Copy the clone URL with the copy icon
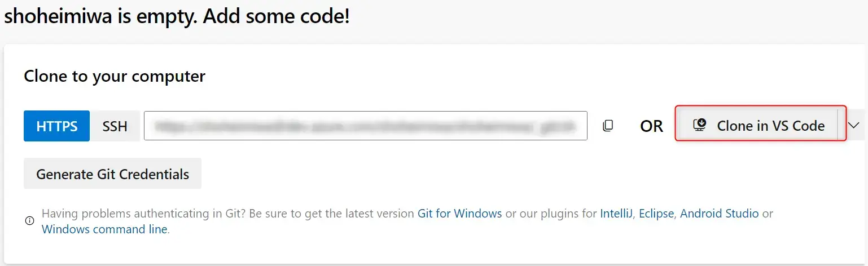Image resolution: width=868 pixels, height=266 pixels. click(x=608, y=126)
